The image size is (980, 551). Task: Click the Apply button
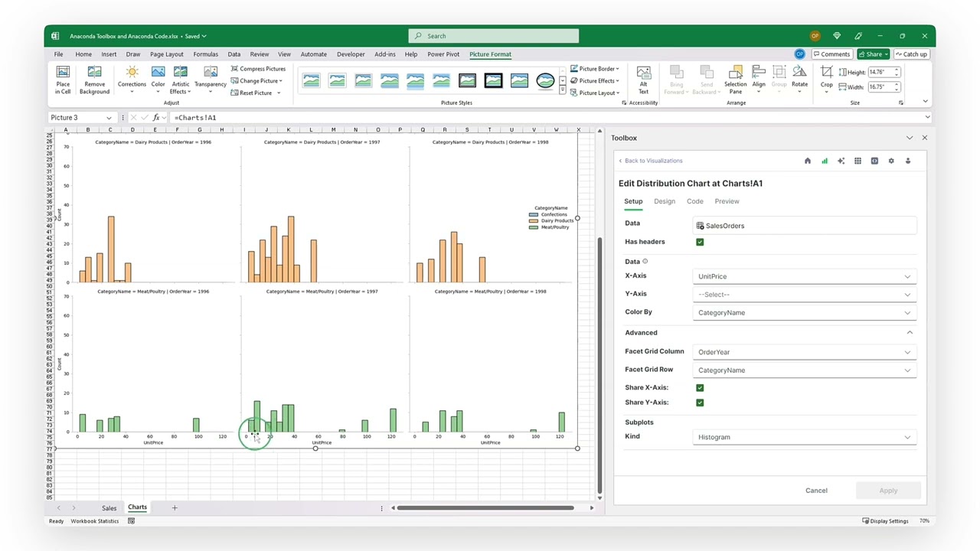[888, 491]
